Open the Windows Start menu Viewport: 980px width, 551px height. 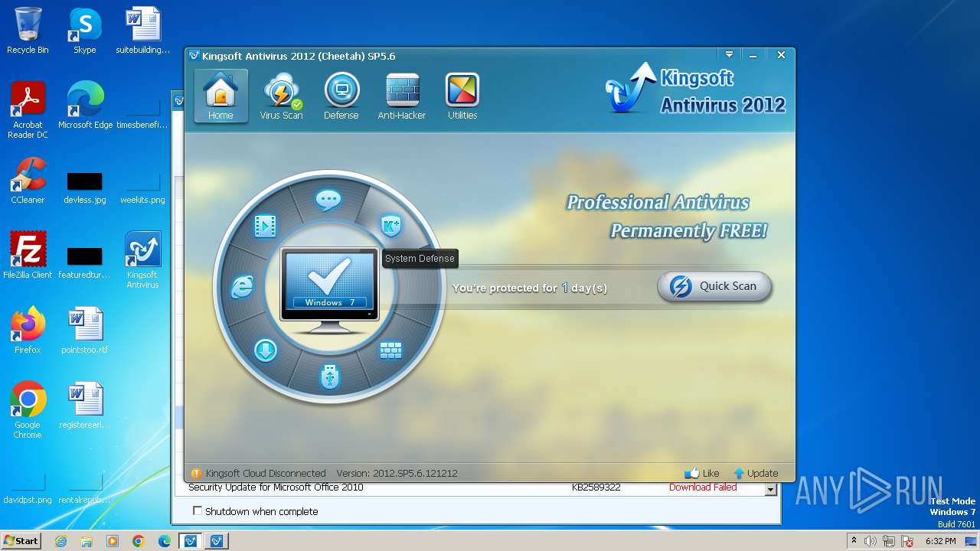21,540
